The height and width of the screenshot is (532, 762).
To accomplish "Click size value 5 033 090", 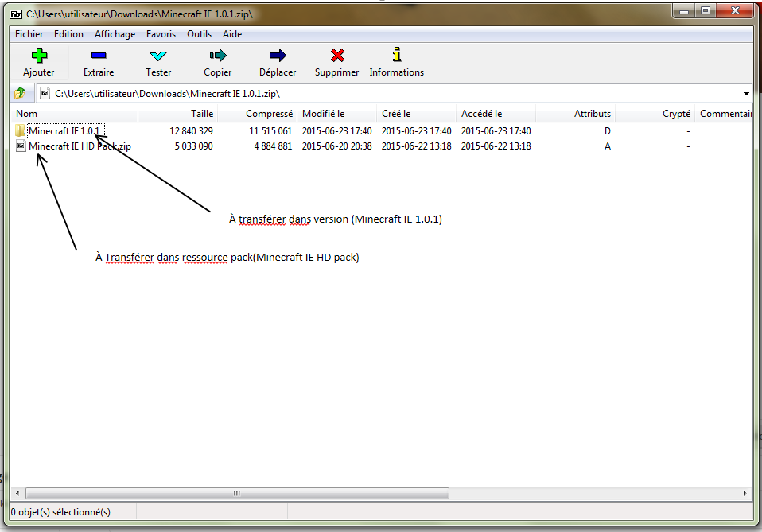I will click(193, 146).
